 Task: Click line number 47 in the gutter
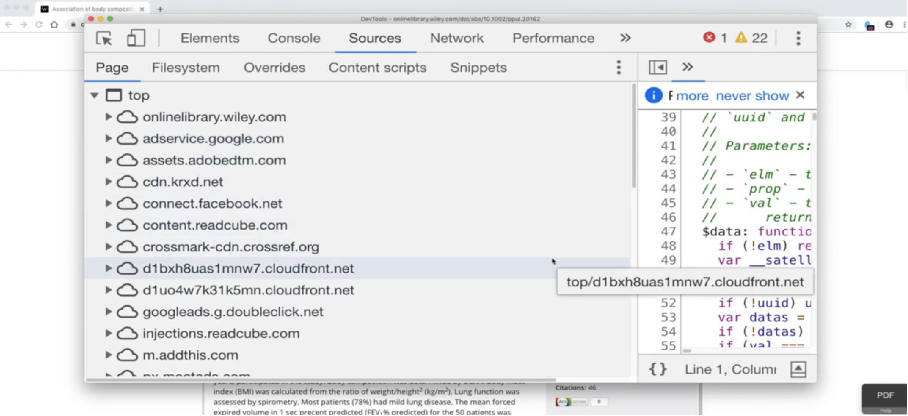click(668, 232)
